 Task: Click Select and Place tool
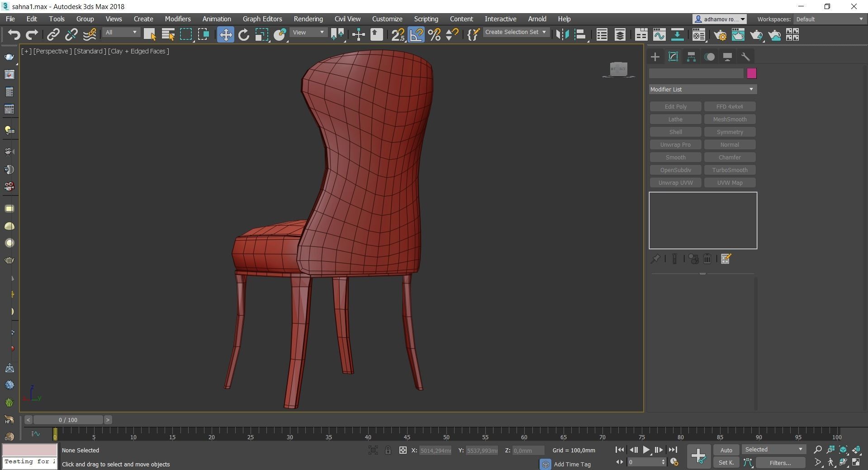(280, 35)
